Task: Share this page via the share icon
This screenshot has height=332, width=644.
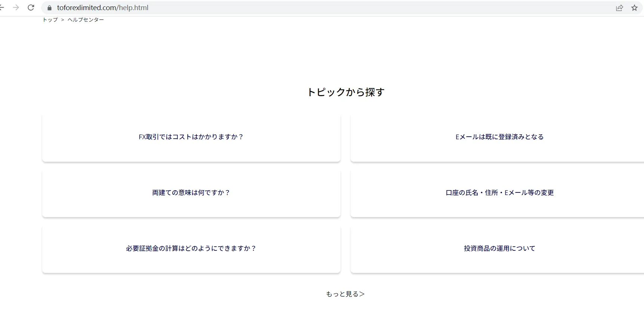Action: 619,8
